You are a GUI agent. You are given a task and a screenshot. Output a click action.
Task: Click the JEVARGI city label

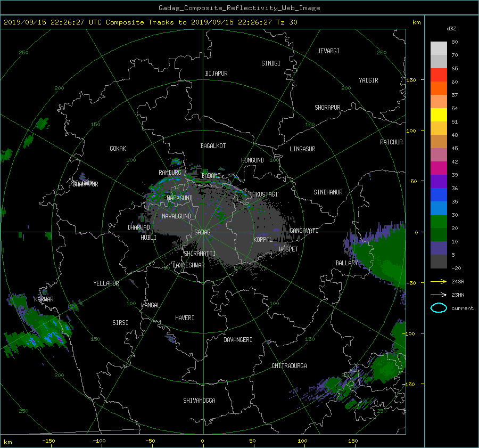pyautogui.click(x=328, y=51)
